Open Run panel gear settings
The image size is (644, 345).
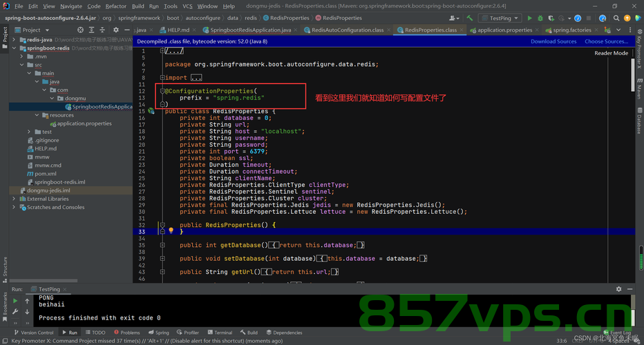click(x=618, y=289)
